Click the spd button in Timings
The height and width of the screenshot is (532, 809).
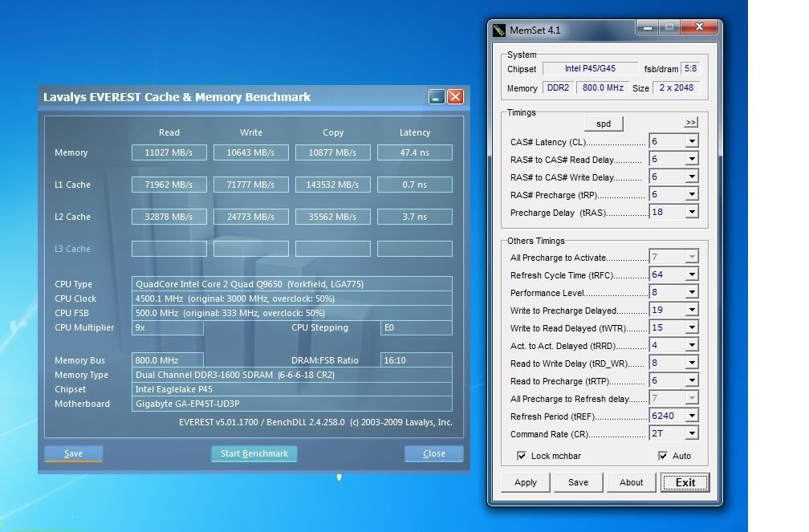(604, 124)
